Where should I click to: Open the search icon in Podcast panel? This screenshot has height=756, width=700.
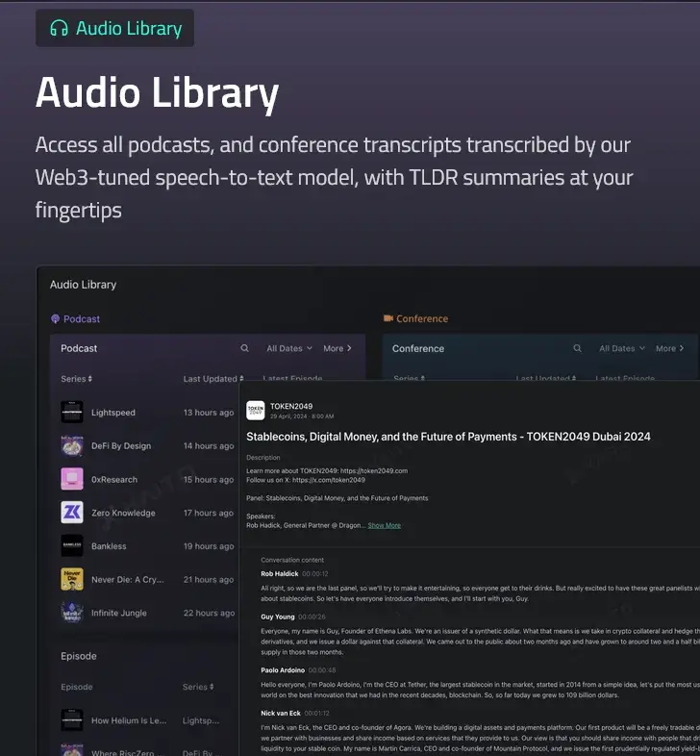[244, 348]
